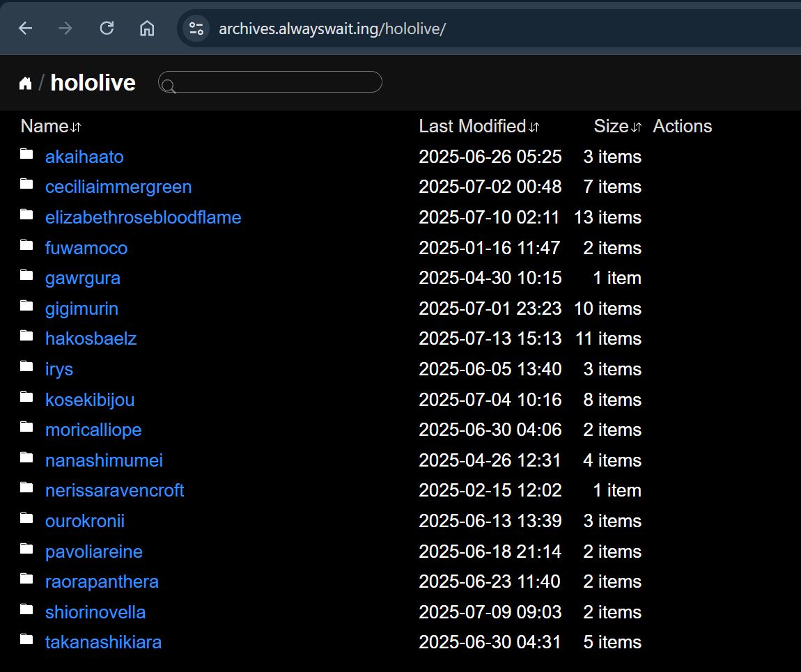
Task: Open the browser Home page icon
Action: (x=147, y=28)
